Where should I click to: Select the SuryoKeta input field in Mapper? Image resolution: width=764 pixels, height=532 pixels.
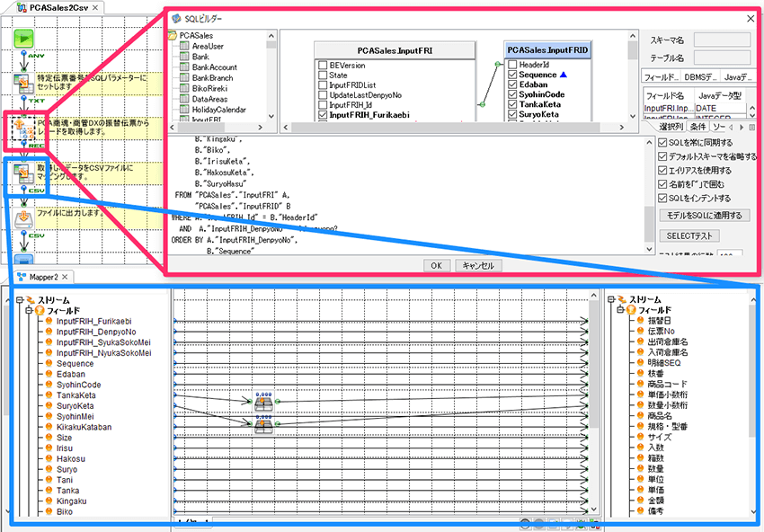(x=75, y=406)
